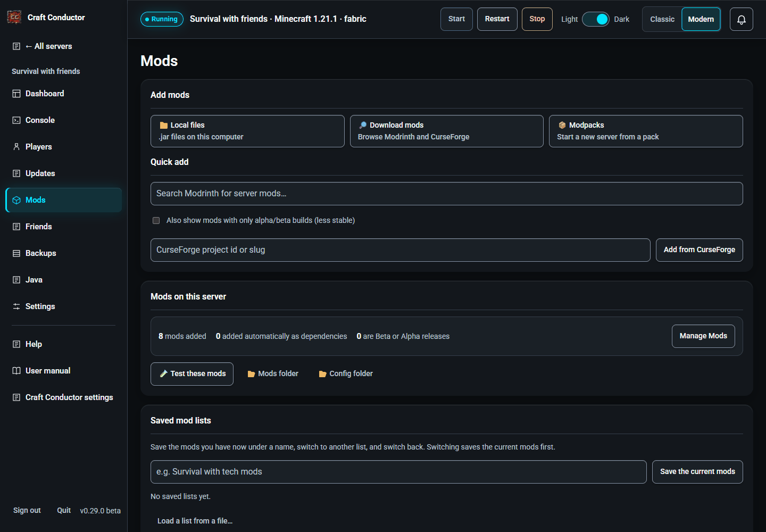Click the Console terminal icon

coord(16,120)
